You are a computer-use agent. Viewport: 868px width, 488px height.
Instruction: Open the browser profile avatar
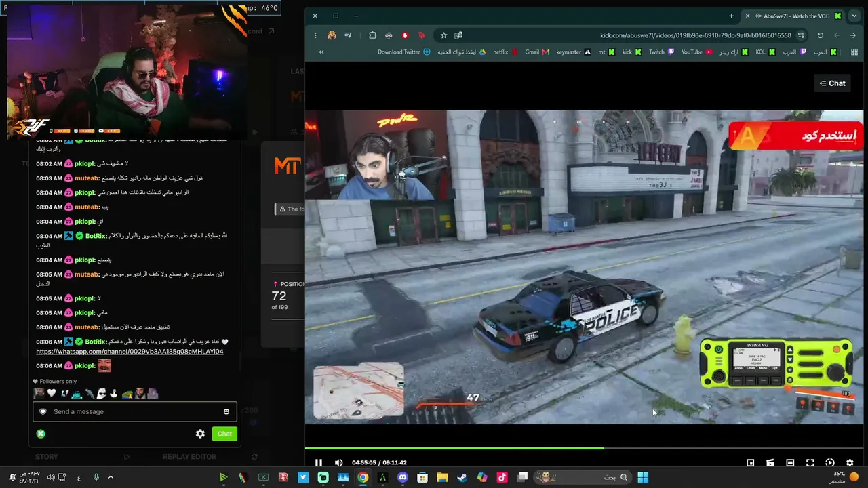click(x=332, y=35)
